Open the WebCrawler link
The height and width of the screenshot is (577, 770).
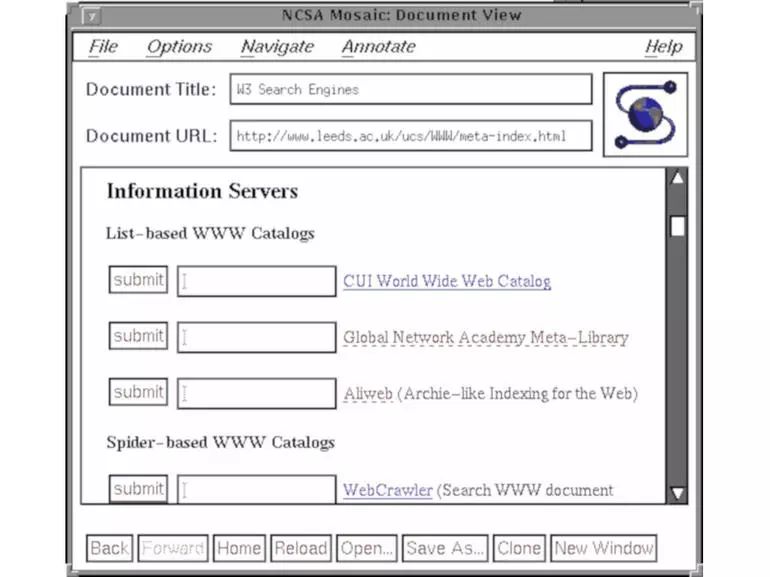pos(387,490)
